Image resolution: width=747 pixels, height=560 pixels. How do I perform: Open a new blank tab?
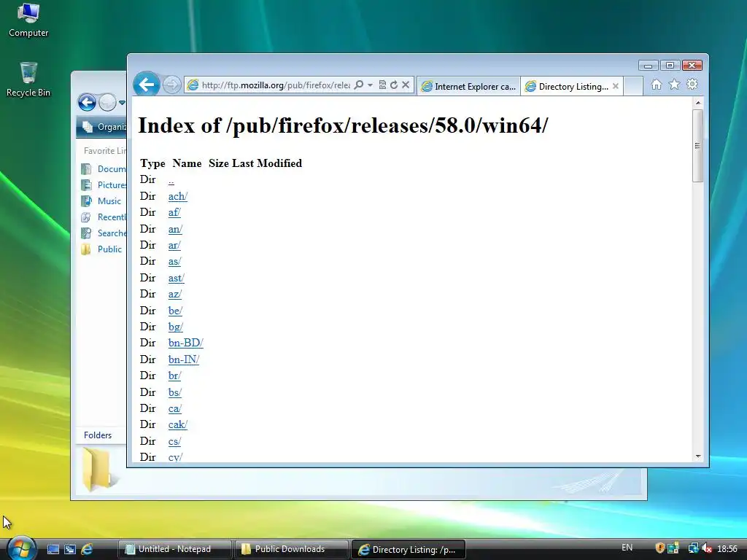click(633, 86)
